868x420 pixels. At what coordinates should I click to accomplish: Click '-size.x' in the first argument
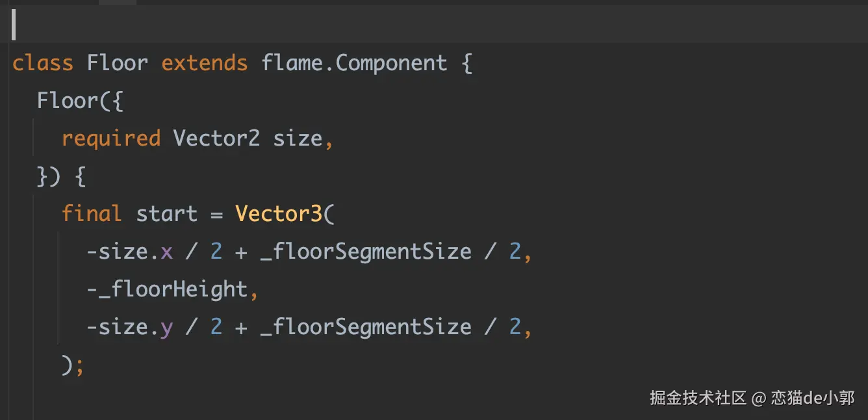(130, 252)
